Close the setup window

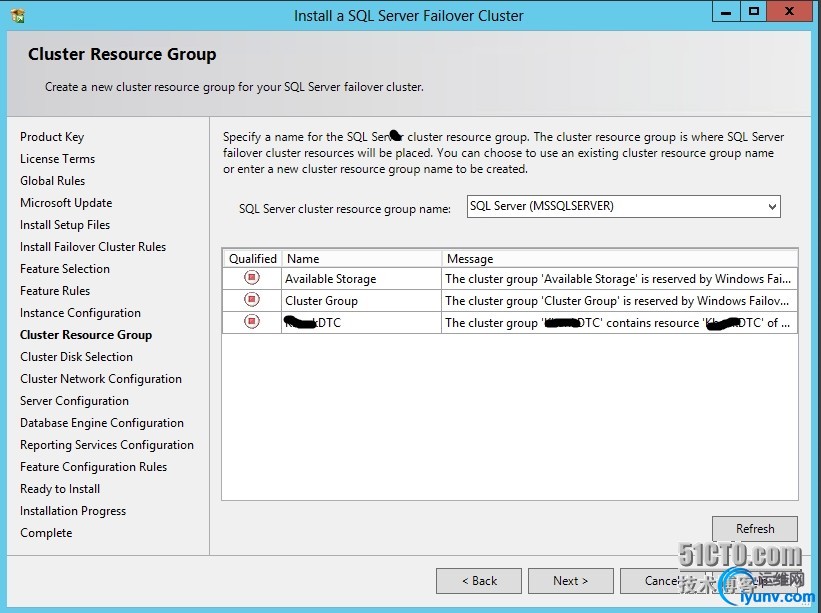[790, 12]
